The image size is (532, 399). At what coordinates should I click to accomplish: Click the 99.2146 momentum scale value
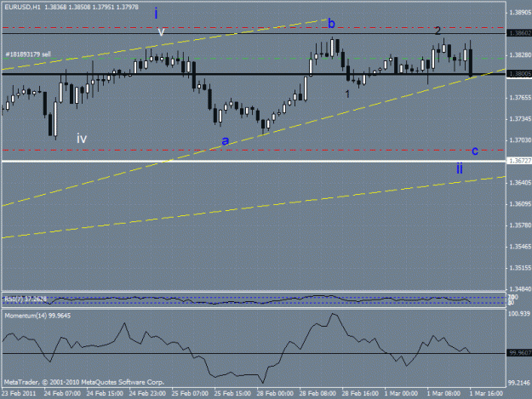[519, 383]
